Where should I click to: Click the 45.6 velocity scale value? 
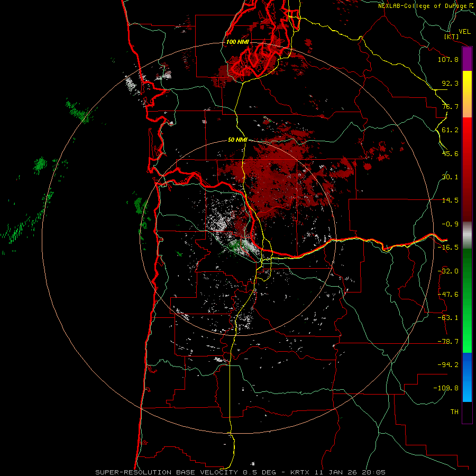click(450, 153)
